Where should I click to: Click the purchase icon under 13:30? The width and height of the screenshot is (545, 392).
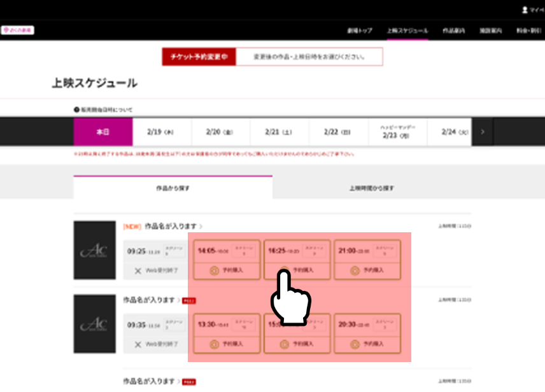click(x=214, y=344)
